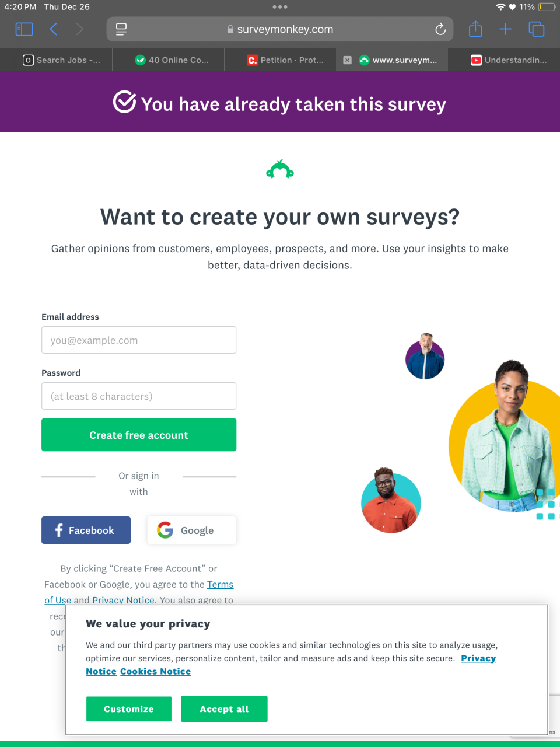Open the Share sheet icon
560x747 pixels.
point(475,29)
